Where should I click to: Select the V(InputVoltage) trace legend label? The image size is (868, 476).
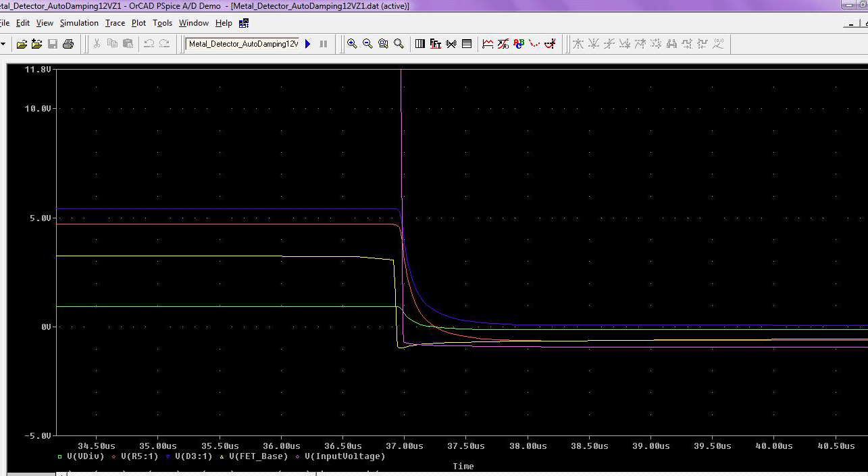point(344,456)
